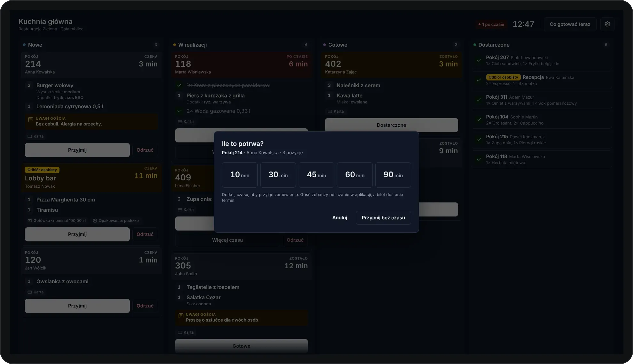Open the Co gotować teraz view
Screen dimensions: 633x364
570,24
